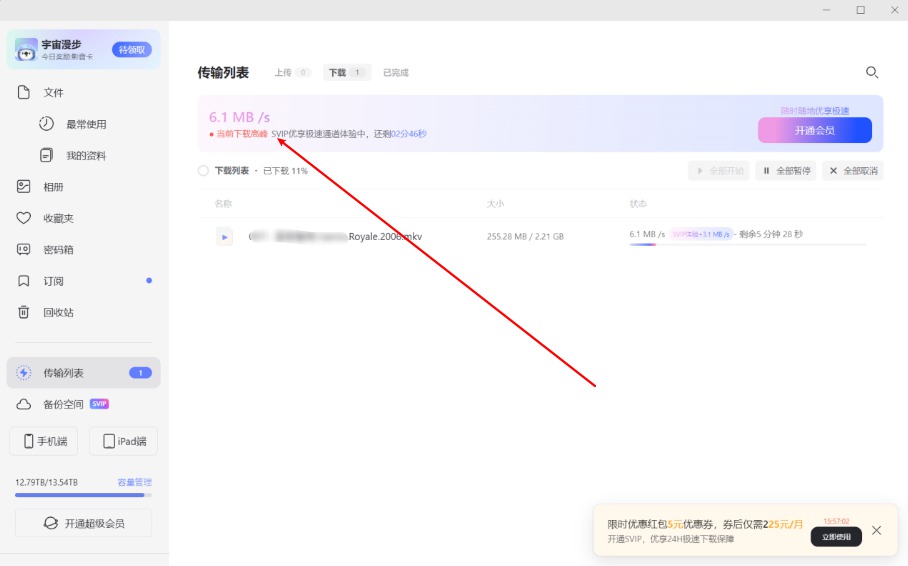The width and height of the screenshot is (908, 566).
Task: Open 容量管理 storage management link
Action: (x=134, y=482)
